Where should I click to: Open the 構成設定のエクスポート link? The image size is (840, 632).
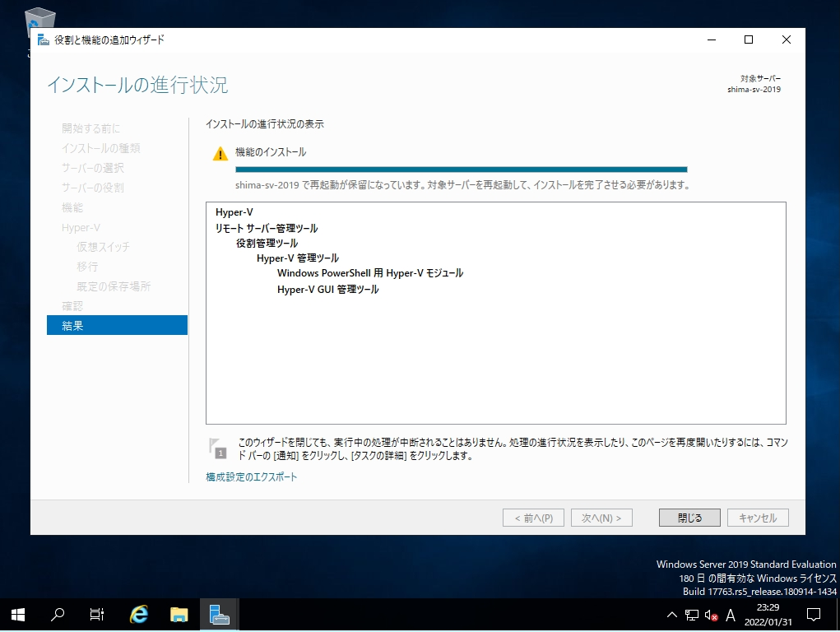tap(251, 477)
